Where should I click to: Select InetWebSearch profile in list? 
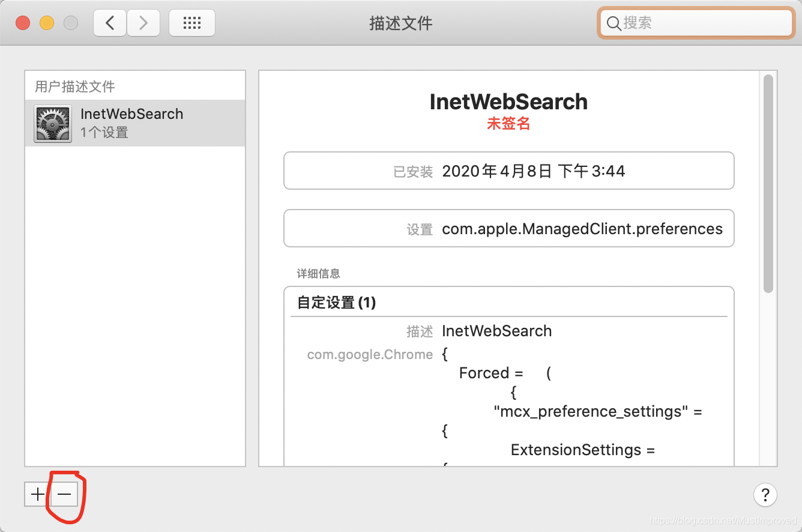[135, 122]
